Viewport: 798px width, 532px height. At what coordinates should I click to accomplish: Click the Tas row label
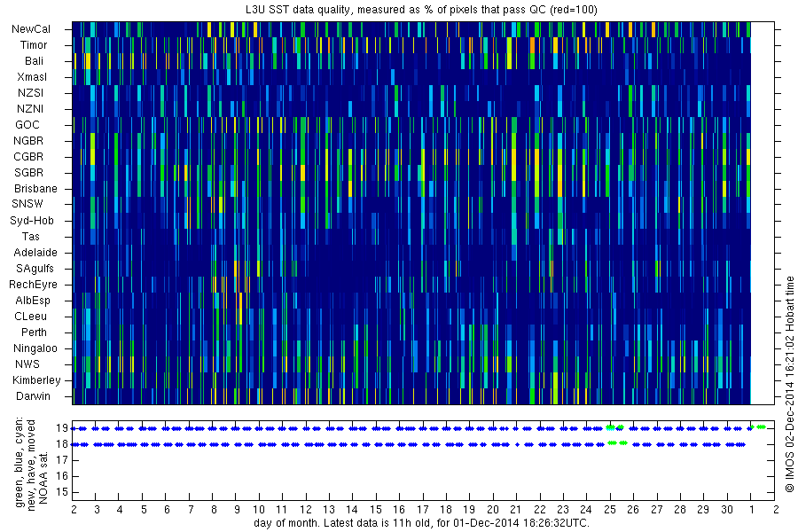click(30, 236)
